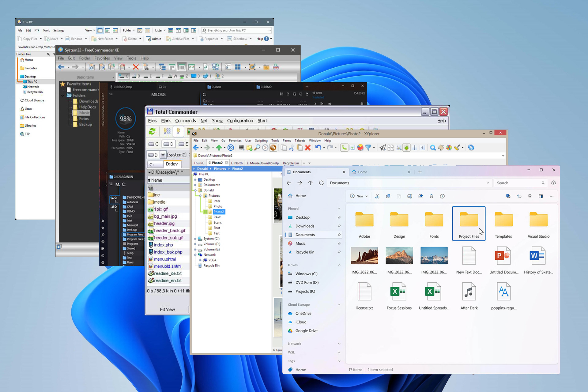Open the Properties info icon in Files toolbar
Image resolution: width=588 pixels, height=392 pixels.
[442, 196]
